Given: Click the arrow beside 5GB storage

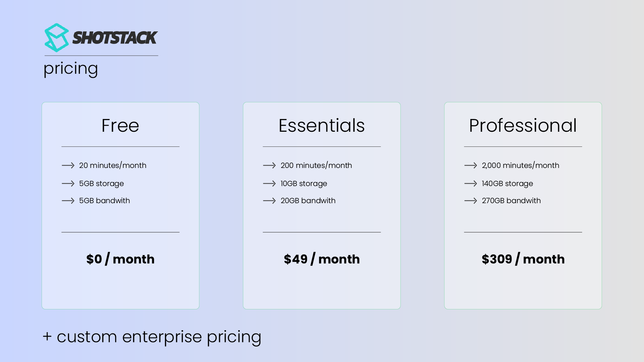Looking at the screenshot, I should (68, 183).
